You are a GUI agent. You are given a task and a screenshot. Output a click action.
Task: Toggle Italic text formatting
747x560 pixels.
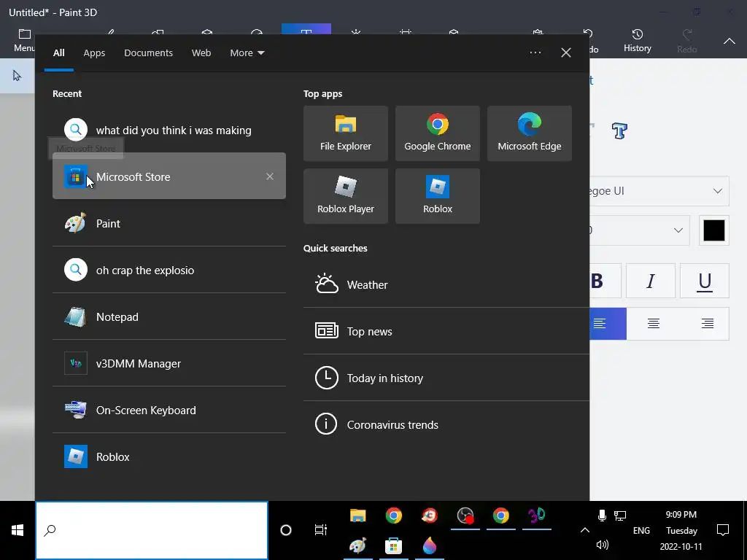tap(650, 281)
